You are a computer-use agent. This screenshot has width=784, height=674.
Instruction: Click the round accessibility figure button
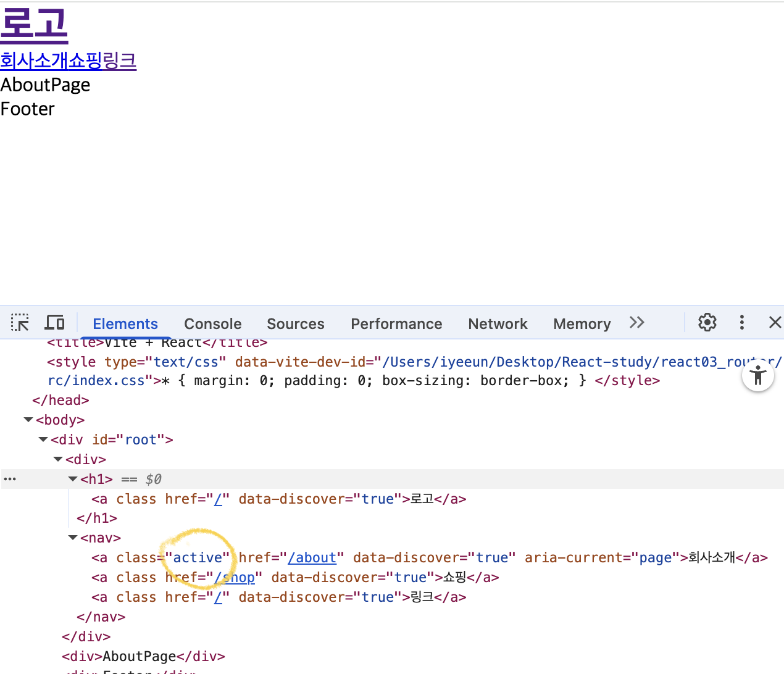pyautogui.click(x=758, y=376)
